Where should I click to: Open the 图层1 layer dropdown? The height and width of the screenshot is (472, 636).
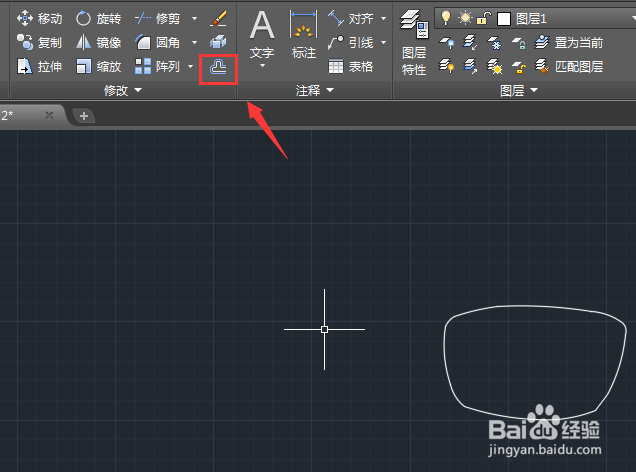click(535, 19)
